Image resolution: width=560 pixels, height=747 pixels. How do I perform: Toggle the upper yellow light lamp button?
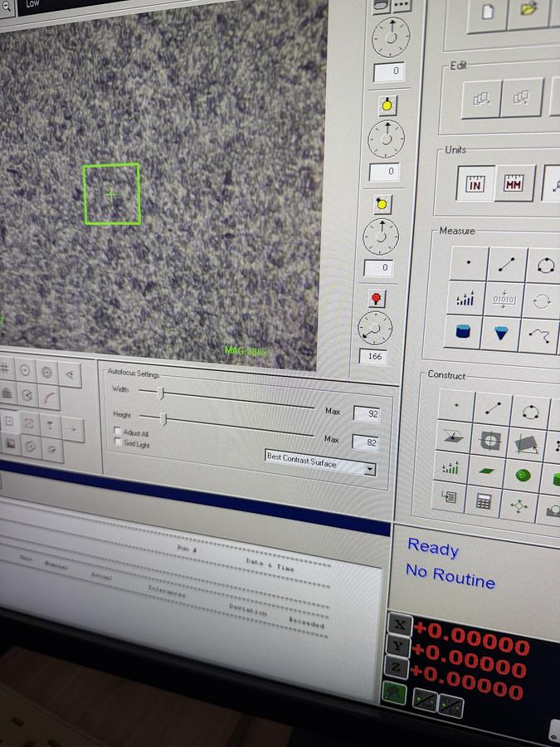click(387, 105)
